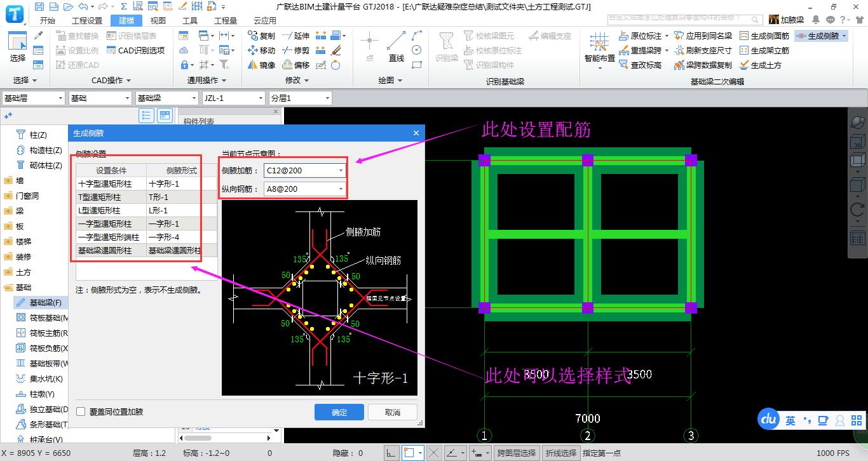The width and height of the screenshot is (868, 461).
Task: Click 取消 button in 生成侧腋 dialog
Action: [393, 412]
